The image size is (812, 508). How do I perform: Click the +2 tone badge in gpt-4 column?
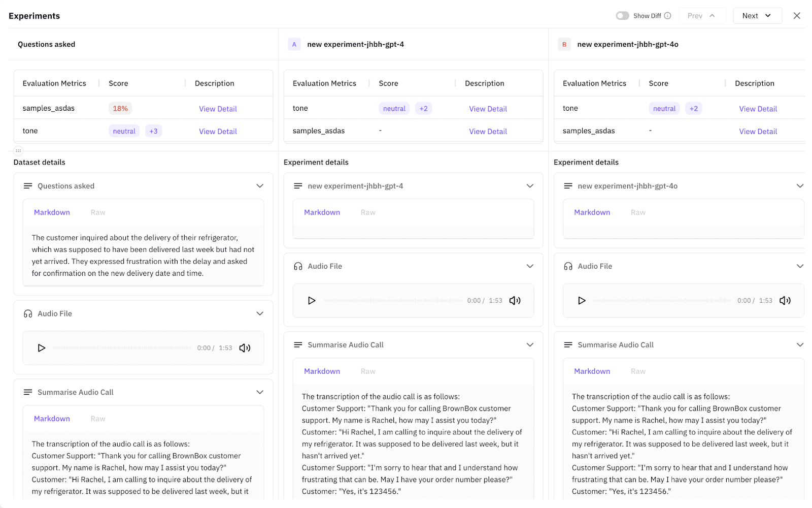pos(423,108)
